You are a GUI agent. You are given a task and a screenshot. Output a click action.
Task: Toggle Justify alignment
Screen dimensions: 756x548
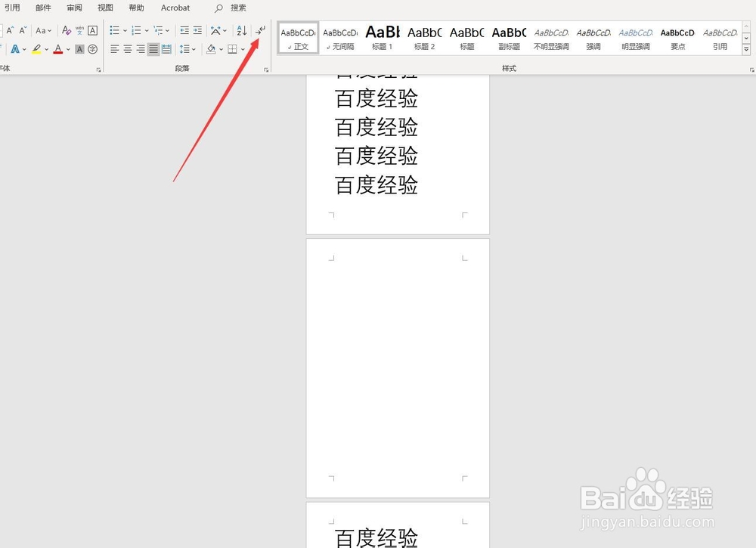[153, 48]
